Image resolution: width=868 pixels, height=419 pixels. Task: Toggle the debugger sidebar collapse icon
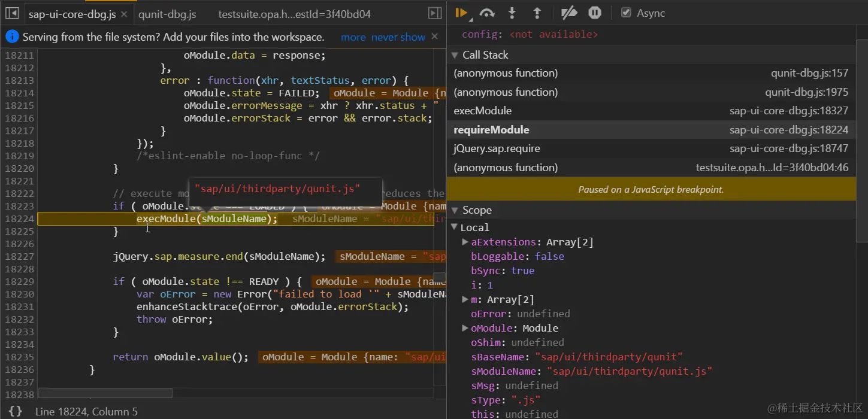(x=435, y=13)
